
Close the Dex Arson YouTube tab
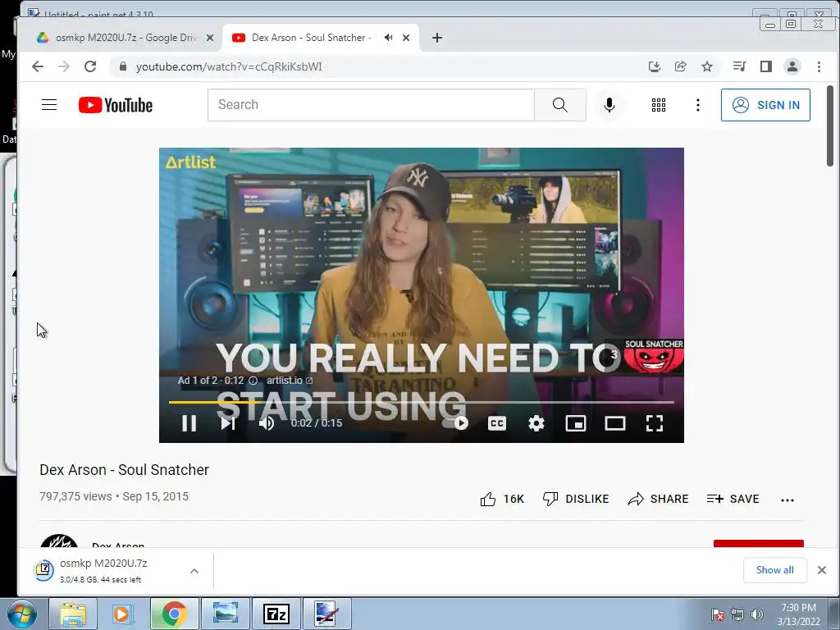406,38
